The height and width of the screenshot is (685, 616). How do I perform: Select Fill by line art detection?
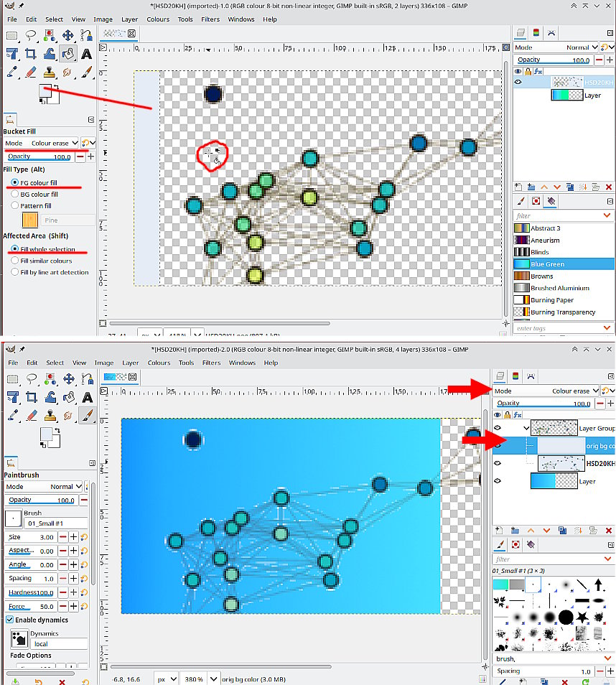(x=15, y=271)
